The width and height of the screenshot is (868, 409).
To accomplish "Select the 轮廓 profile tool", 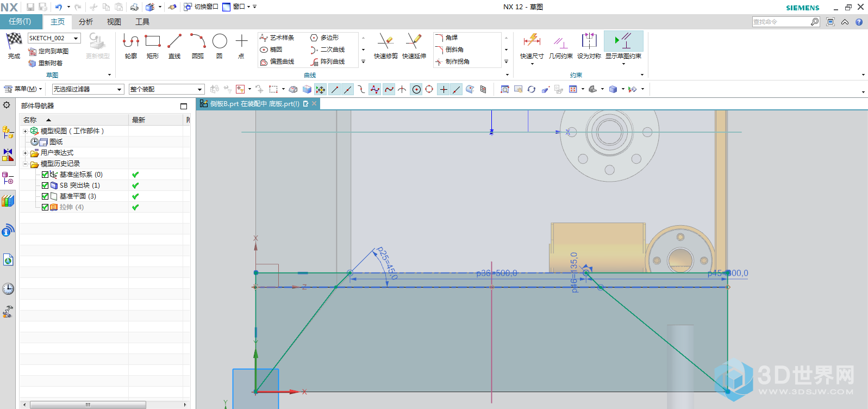I will pos(131,46).
